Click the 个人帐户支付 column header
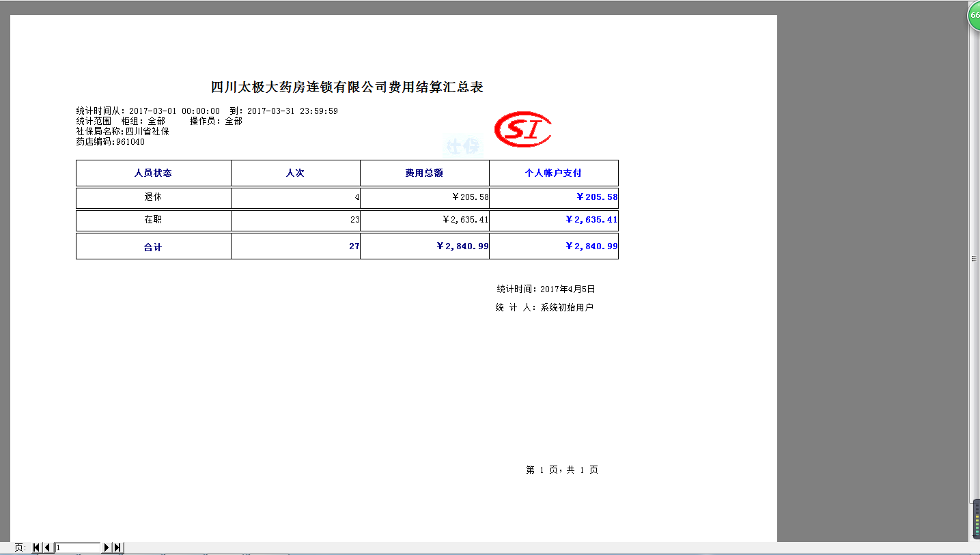 553,173
